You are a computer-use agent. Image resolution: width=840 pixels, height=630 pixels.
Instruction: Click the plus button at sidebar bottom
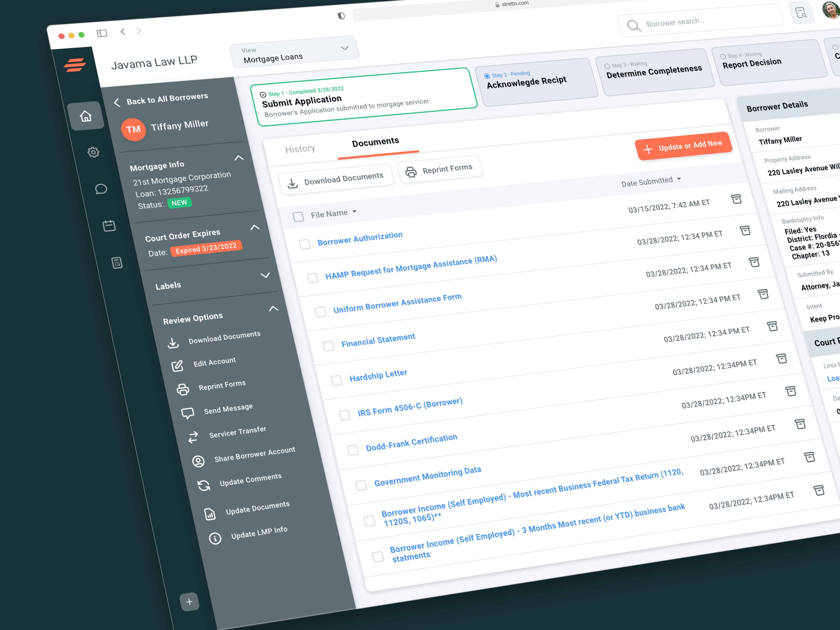[x=189, y=602]
